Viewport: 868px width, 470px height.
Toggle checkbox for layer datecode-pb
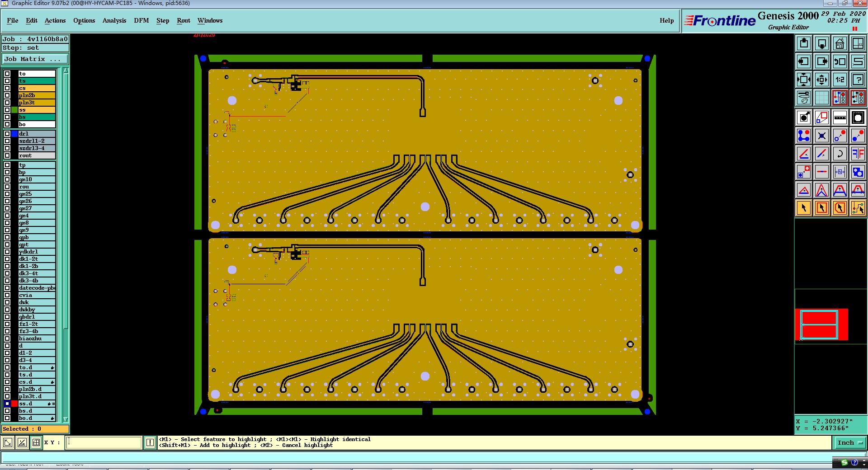pyautogui.click(x=7, y=288)
